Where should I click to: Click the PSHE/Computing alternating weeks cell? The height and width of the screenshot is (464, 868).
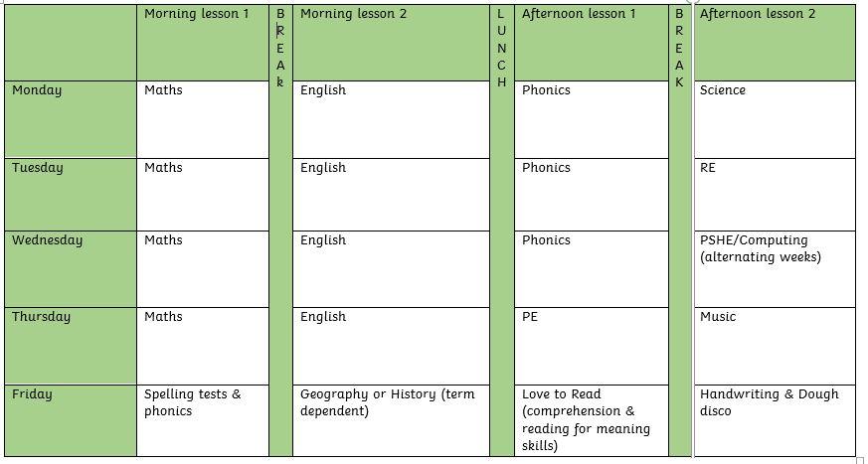click(775, 269)
